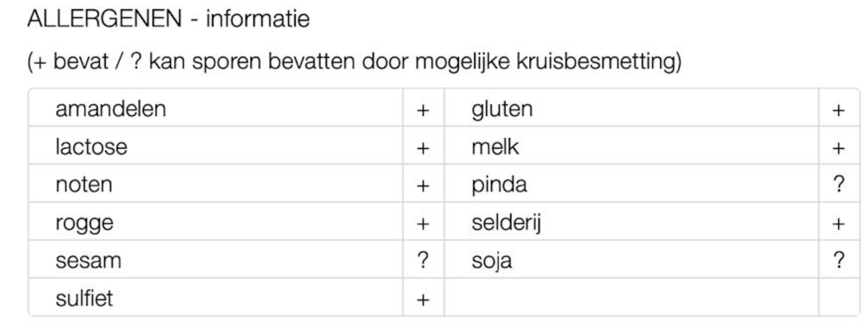Click the plus sign next to amandelen
Viewport: 868px width, 333px height.
tap(423, 110)
